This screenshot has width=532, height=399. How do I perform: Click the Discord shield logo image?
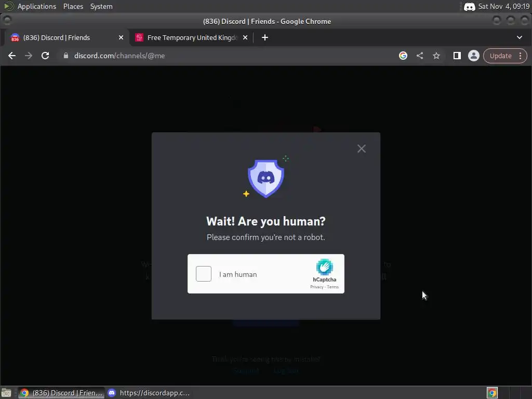coord(266,178)
